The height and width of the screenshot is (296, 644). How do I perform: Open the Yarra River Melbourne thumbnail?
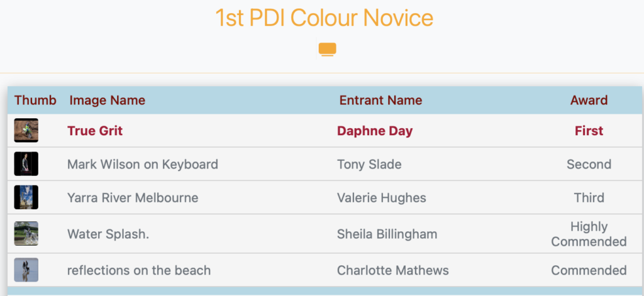coord(26,197)
